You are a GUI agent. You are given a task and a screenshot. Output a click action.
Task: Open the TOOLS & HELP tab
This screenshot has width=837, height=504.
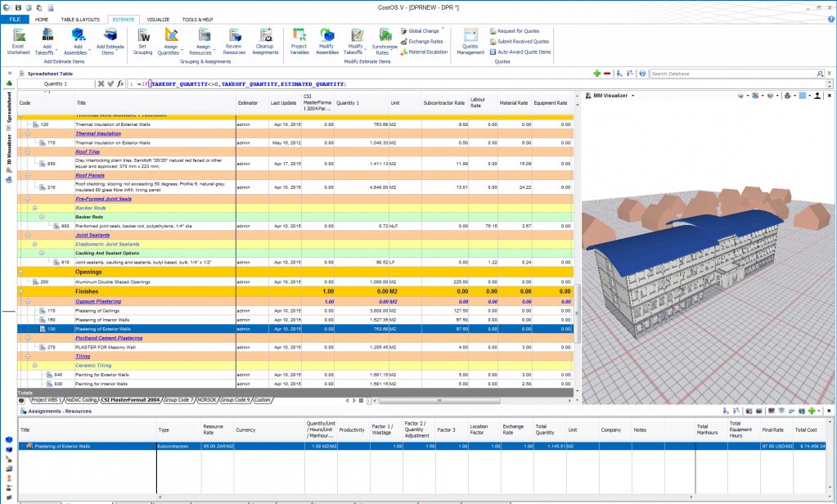pos(197,19)
